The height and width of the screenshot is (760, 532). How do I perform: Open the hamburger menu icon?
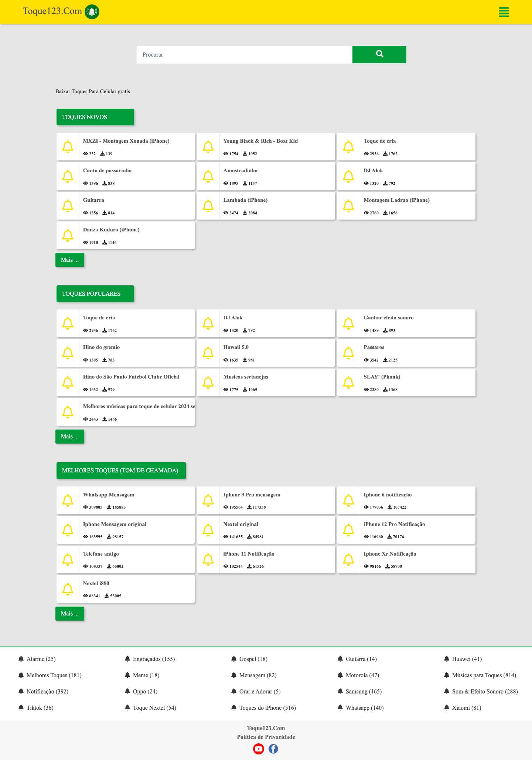(504, 12)
